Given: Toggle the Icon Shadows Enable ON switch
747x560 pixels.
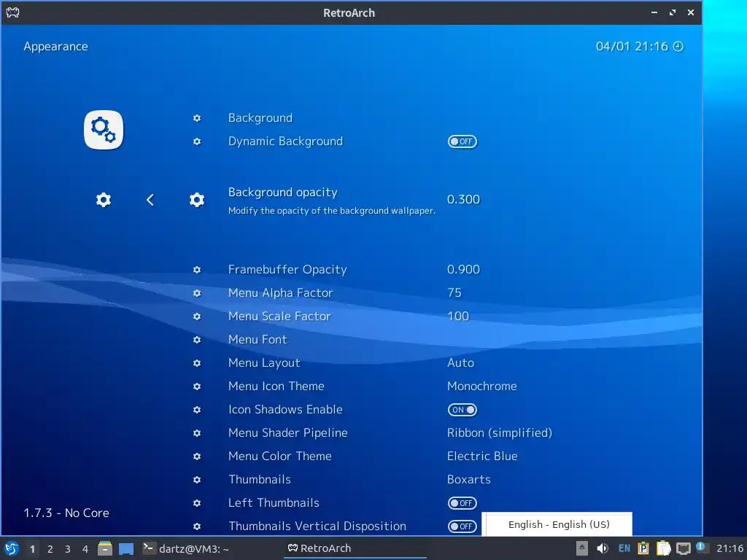Looking at the screenshot, I should pos(462,410).
